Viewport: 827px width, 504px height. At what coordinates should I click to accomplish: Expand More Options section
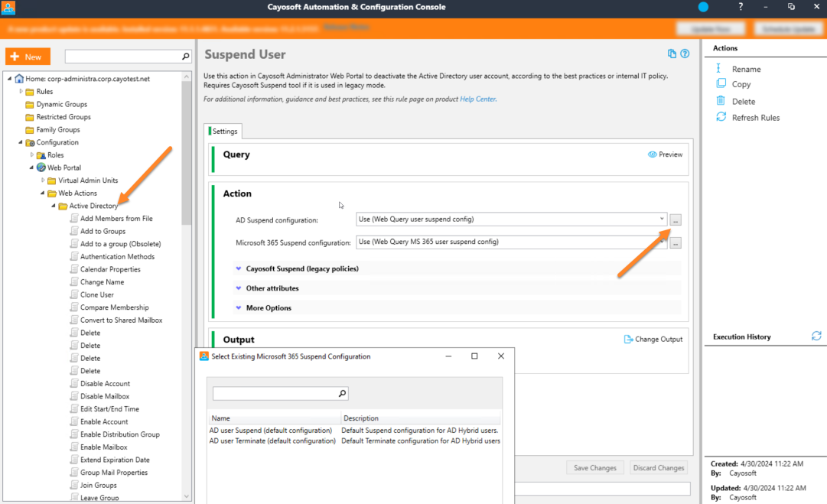[x=239, y=307]
